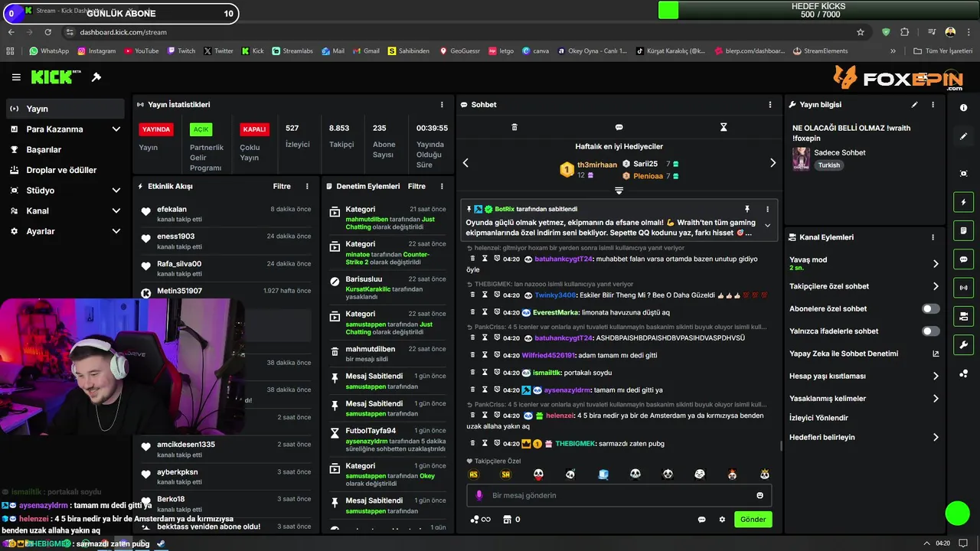
Task: Open Yayın İstatistikleri three-dot menu
Action: (x=442, y=105)
